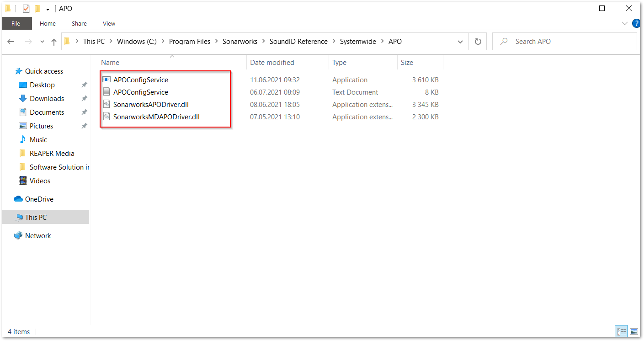644x341 pixels.
Task: Open Customize Quick Access Toolbar dropdown
Action: (48, 9)
